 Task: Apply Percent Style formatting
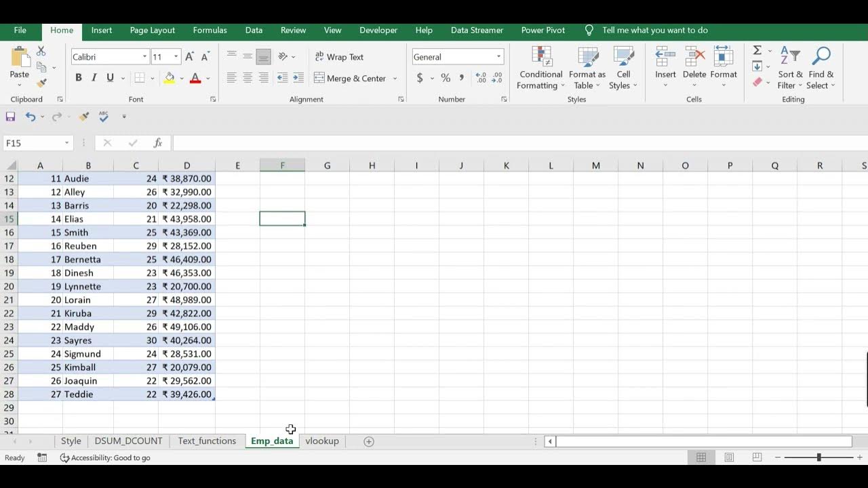[446, 78]
